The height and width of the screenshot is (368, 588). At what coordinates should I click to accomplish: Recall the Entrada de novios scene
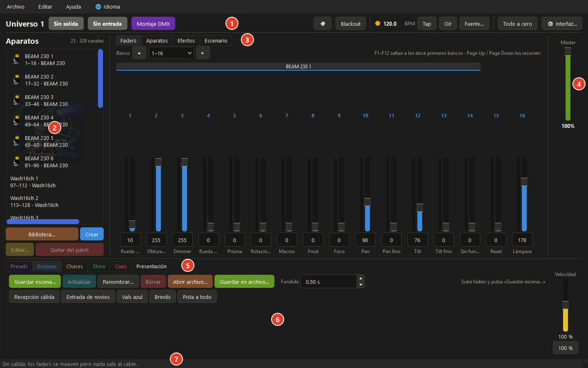[88, 297]
